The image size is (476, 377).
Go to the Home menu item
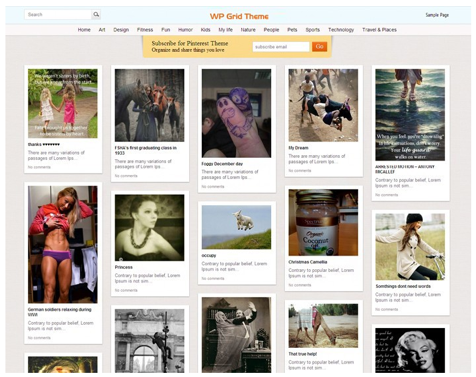pos(84,30)
